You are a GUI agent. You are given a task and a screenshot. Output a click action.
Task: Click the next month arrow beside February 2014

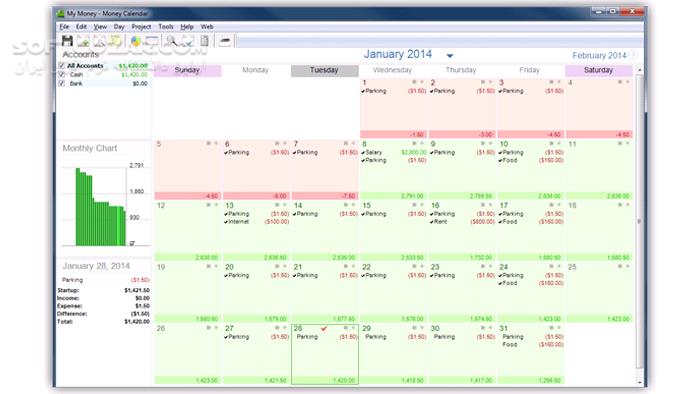click(634, 55)
